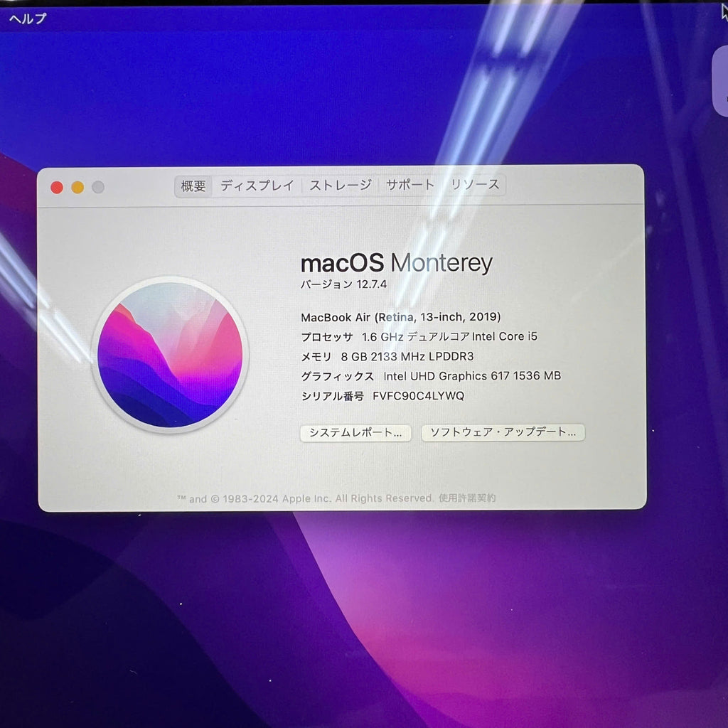
Task: Click the Intel UHD Graphics 617 1536 MB text
Action: click(x=472, y=376)
